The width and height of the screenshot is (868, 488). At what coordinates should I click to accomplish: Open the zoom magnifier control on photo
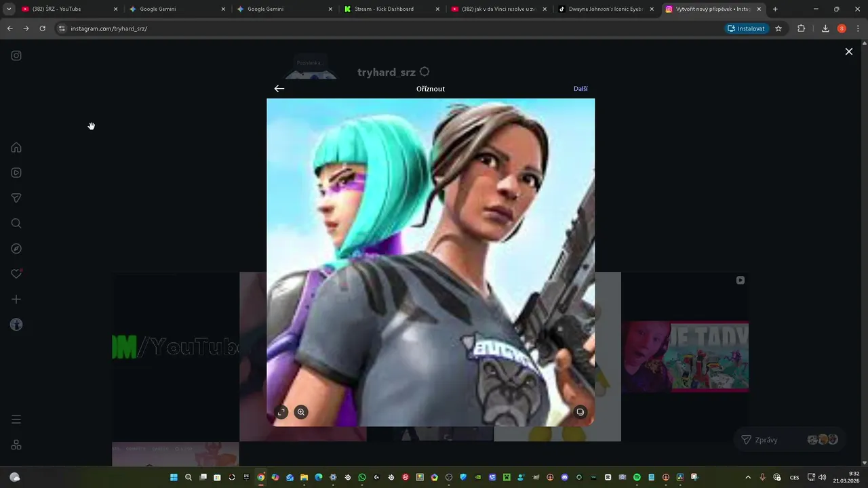[x=301, y=412]
